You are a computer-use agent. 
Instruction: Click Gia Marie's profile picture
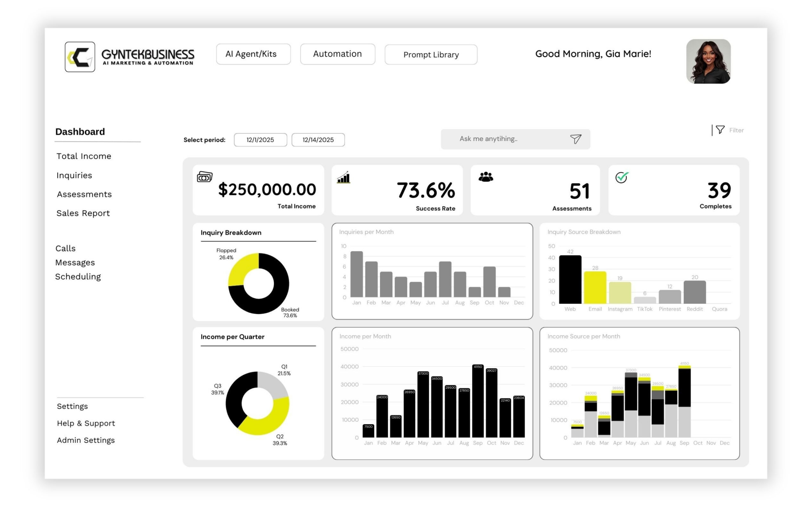(x=708, y=61)
